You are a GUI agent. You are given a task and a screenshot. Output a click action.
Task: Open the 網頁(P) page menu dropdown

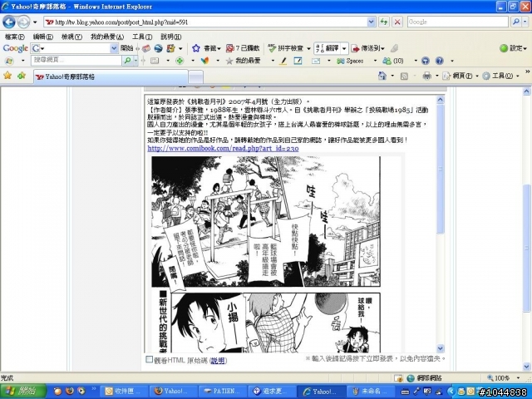(461, 76)
